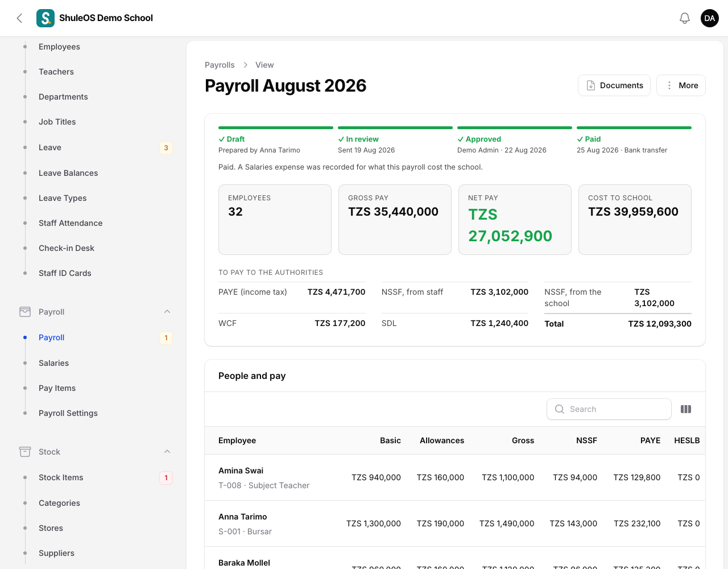The width and height of the screenshot is (728, 569).
Task: Open Amina Swai employee row
Action: (x=455, y=477)
